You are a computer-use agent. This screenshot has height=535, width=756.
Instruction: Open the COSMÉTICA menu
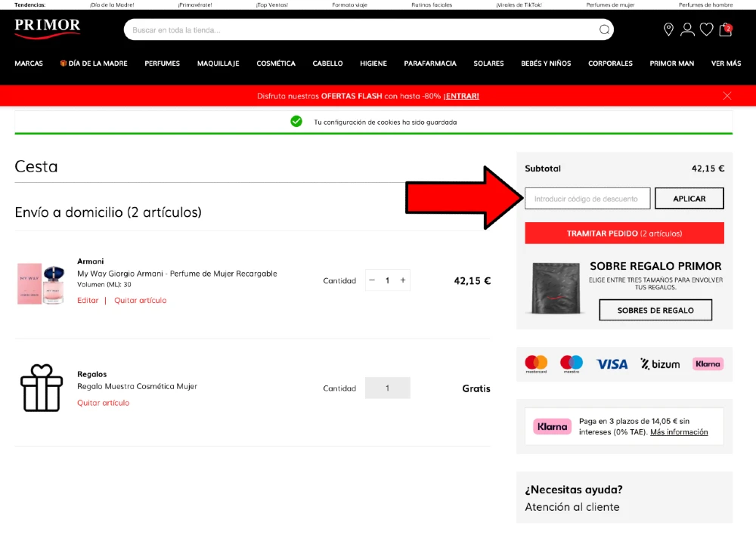pyautogui.click(x=276, y=63)
